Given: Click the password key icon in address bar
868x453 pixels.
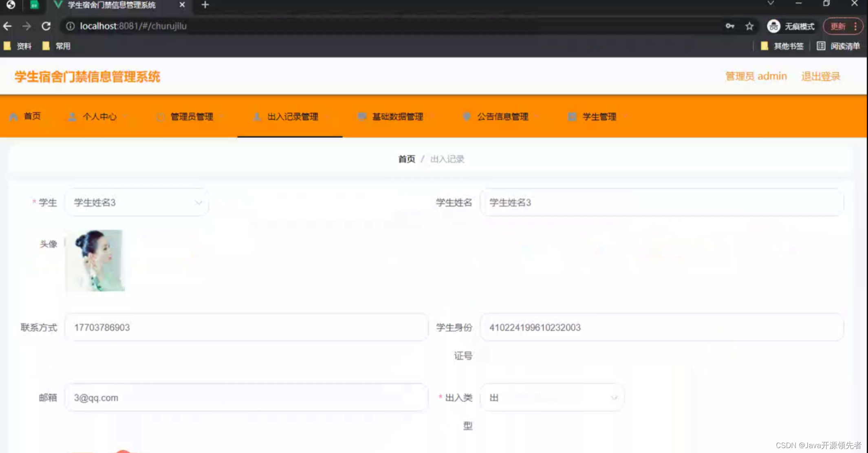Looking at the screenshot, I should [x=729, y=26].
